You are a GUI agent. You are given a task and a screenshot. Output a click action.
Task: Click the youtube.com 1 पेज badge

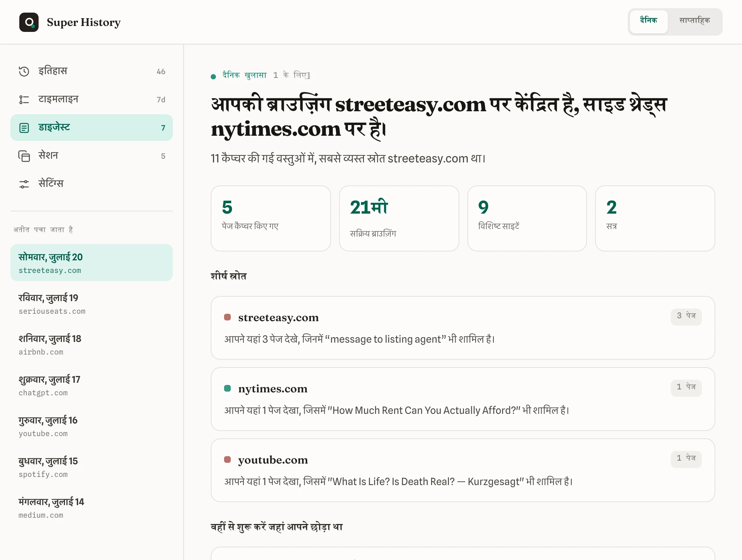(686, 459)
